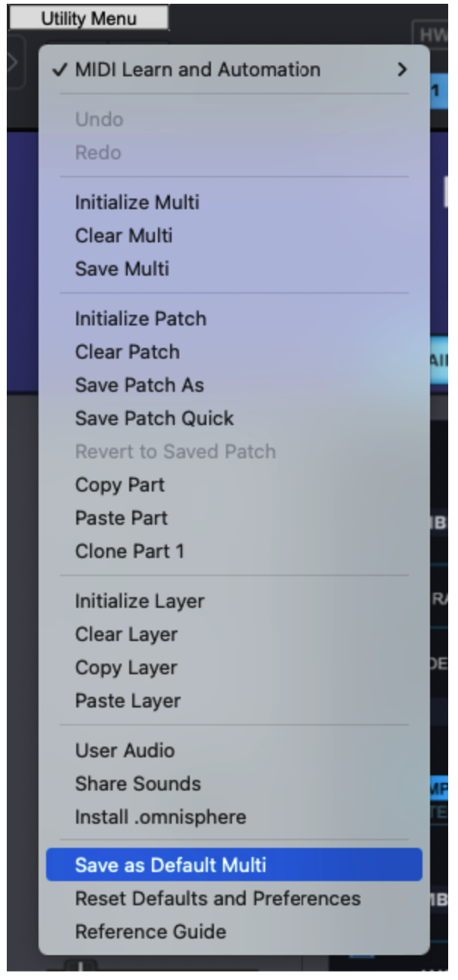Click Clone Part 1
Viewport: 458px width, 980px height.
click(129, 551)
